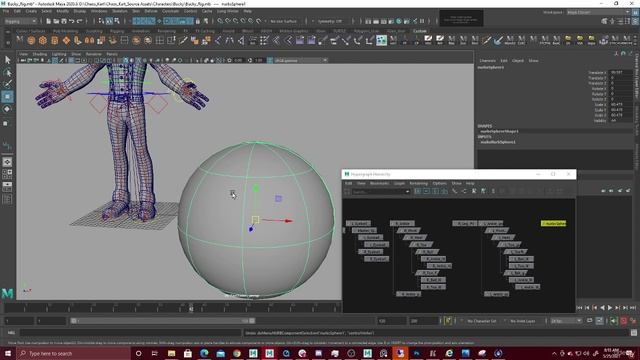Click the Redo arrow icon
The height and width of the screenshot is (360, 640).
point(80,21)
